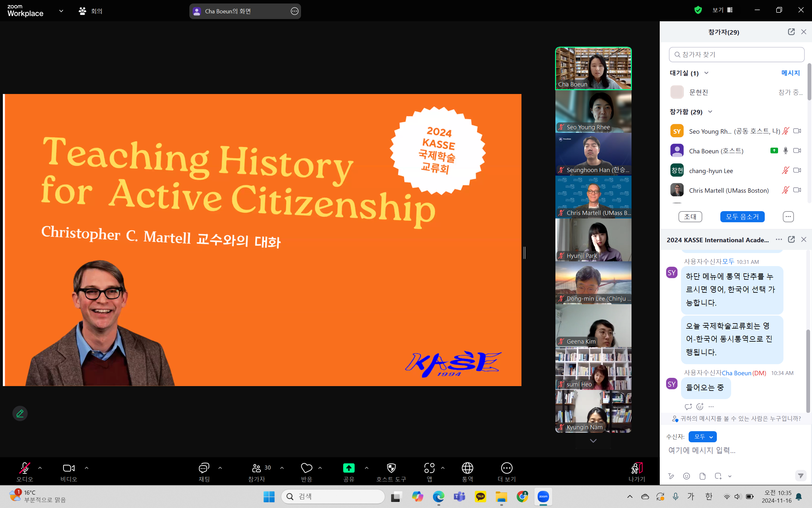Pop out the 참가자 participants panel

pos(791,32)
